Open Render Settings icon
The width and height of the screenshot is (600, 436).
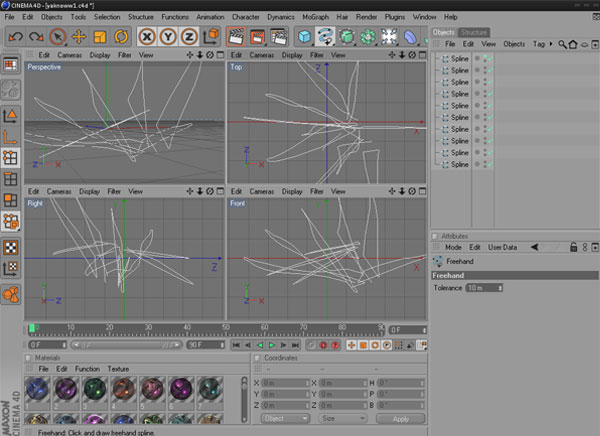(x=279, y=37)
